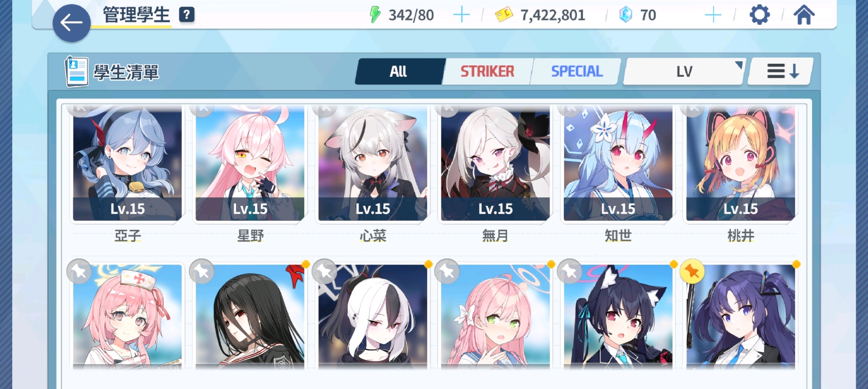Viewport: 868px width, 389px height.
Task: Toggle pin on black cat-eared student
Action: 569,271
